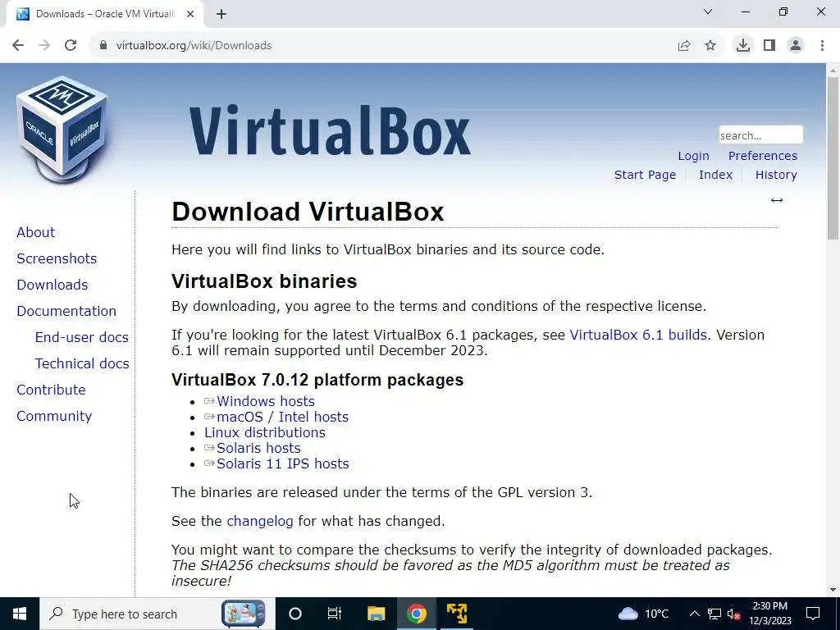Screen dimensions: 840x630
Task: Reload the page with refresh icon
Action: (x=71, y=46)
